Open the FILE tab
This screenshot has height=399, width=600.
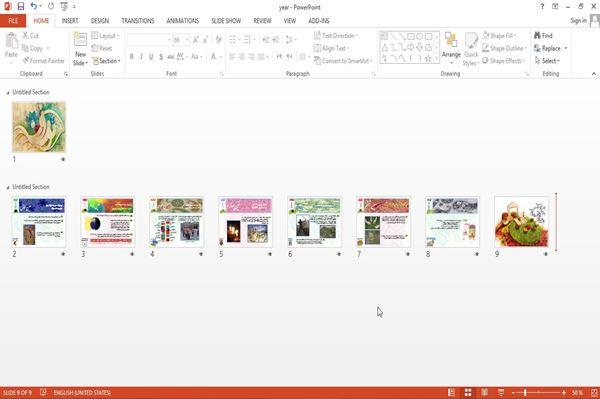click(13, 21)
